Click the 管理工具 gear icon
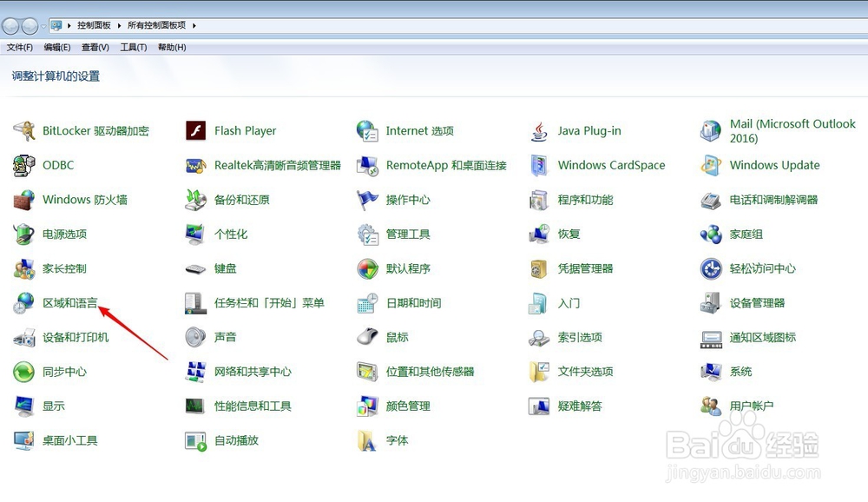This screenshot has height=502, width=868. click(x=367, y=234)
